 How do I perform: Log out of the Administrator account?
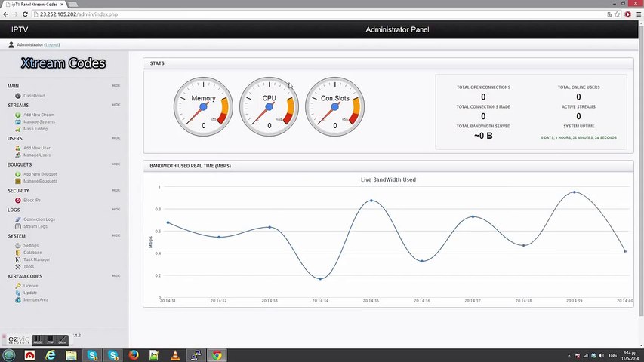click(52, 44)
